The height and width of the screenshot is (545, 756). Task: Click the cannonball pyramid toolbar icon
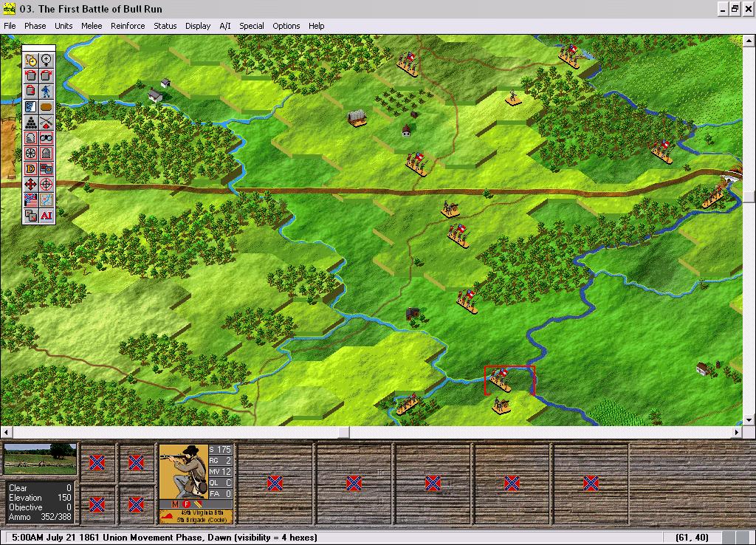(x=31, y=122)
